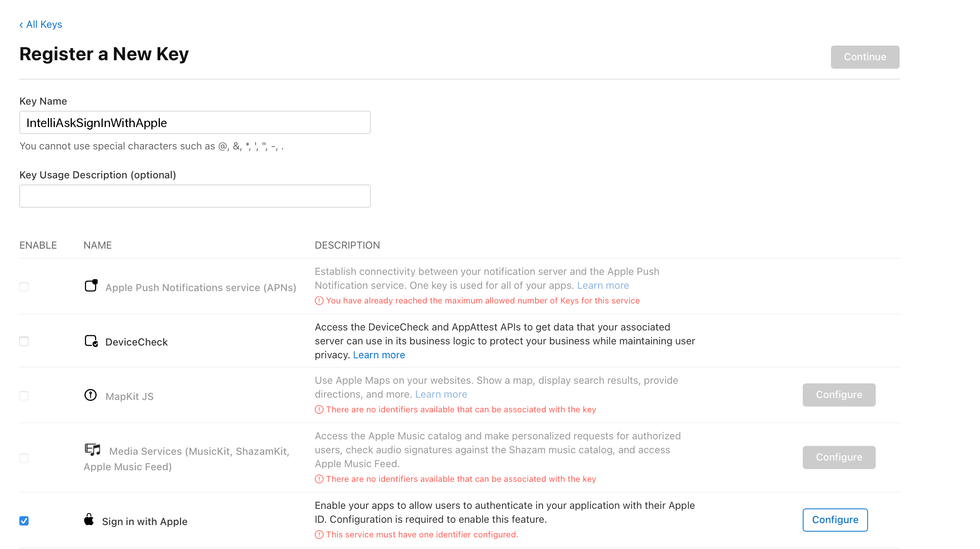Click the DeviceCheck service name
Viewport: 980px width, 549px height.
(137, 342)
